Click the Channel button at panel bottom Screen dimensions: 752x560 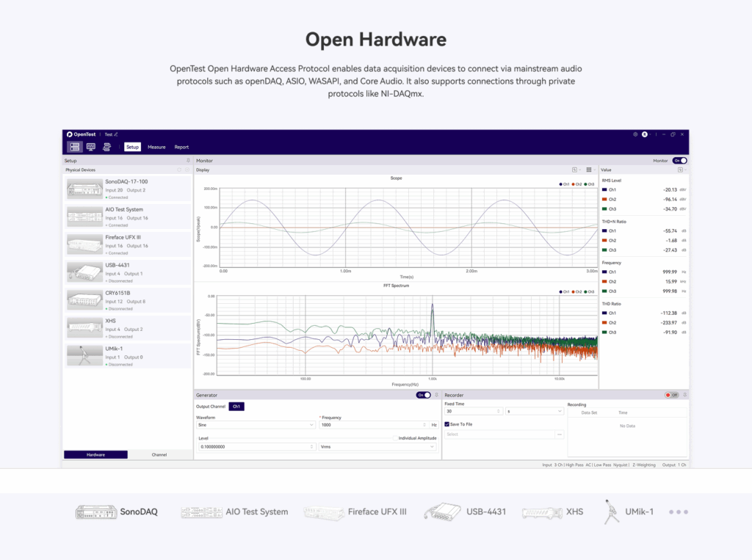click(159, 454)
